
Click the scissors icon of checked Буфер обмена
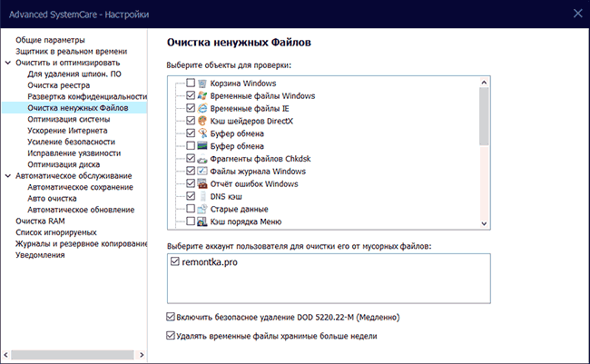point(202,133)
